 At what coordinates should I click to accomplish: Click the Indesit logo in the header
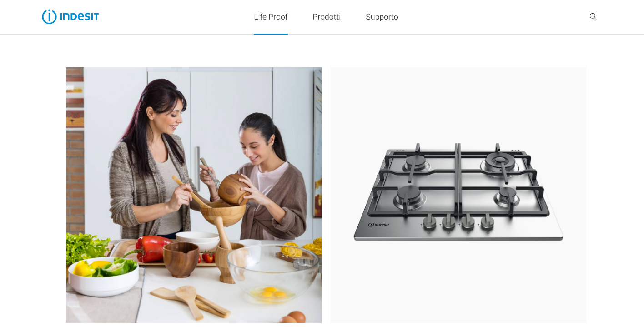click(x=70, y=17)
